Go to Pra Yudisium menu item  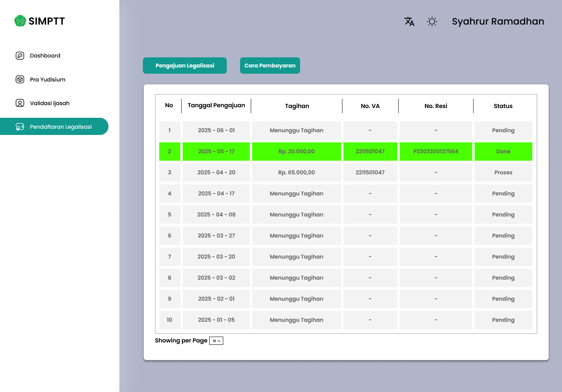click(48, 80)
